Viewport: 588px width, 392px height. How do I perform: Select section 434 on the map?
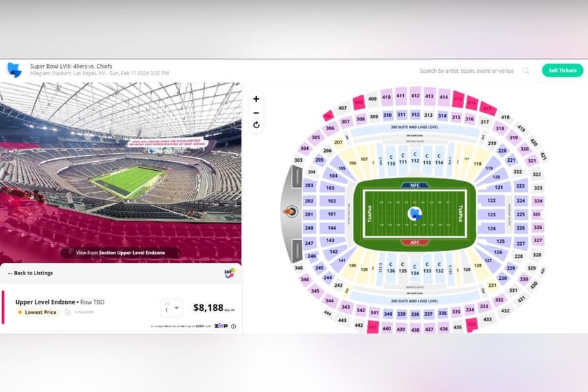pos(472,324)
